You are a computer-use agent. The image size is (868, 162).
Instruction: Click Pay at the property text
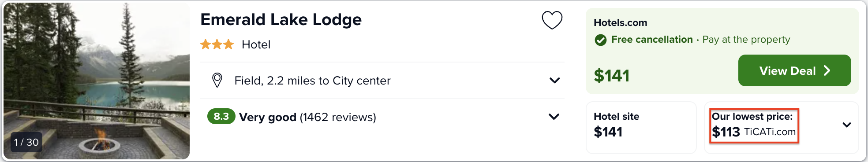point(746,40)
